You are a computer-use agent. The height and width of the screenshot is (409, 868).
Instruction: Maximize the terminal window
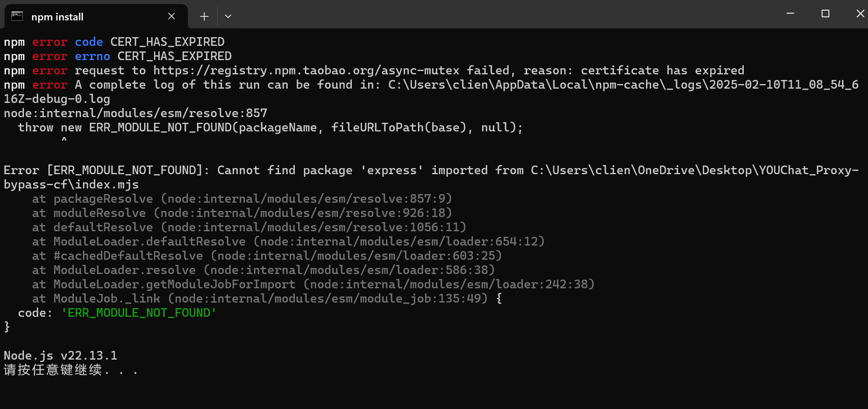(x=825, y=14)
